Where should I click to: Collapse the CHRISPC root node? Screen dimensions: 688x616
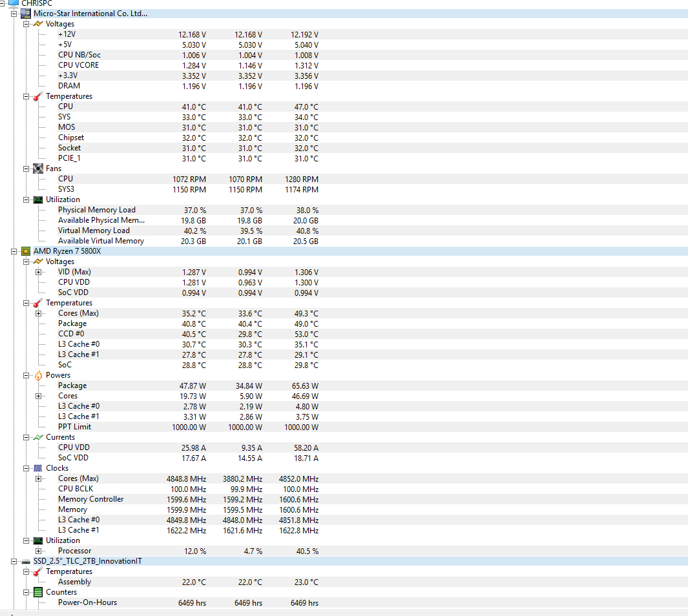[x=2, y=3]
